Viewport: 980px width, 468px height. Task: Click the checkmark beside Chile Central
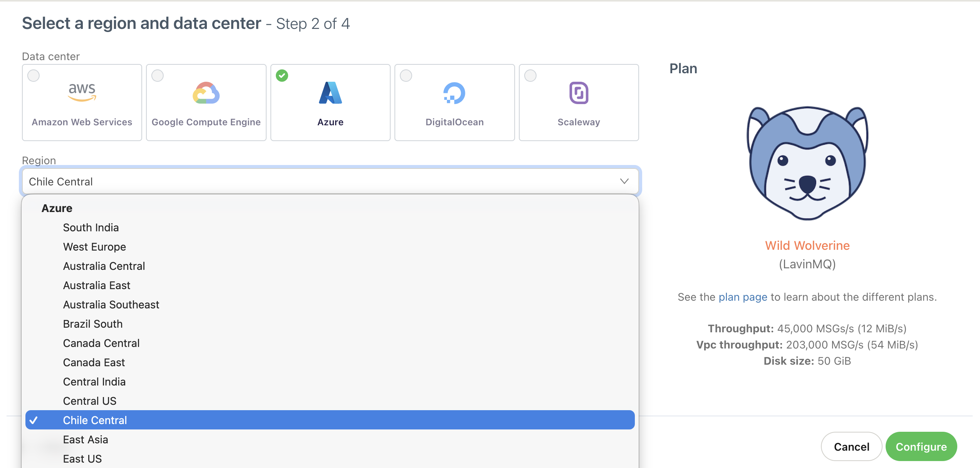(x=34, y=420)
